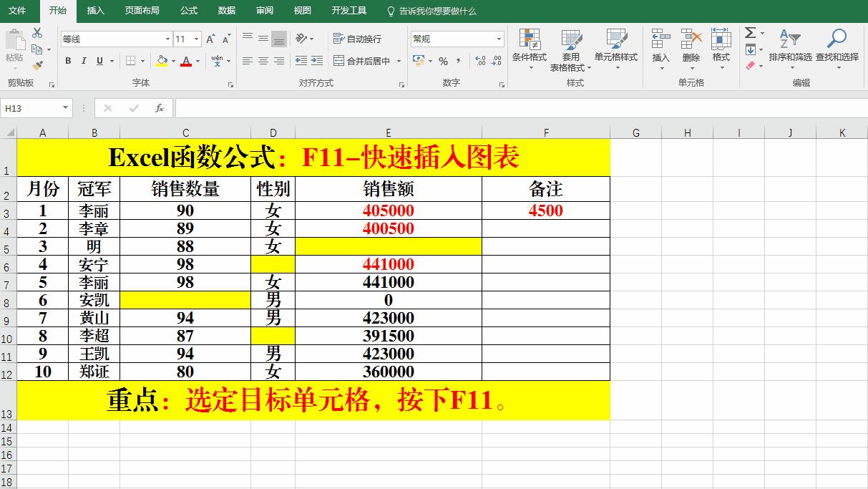
Task: Click the red font color swatch
Action: click(185, 65)
